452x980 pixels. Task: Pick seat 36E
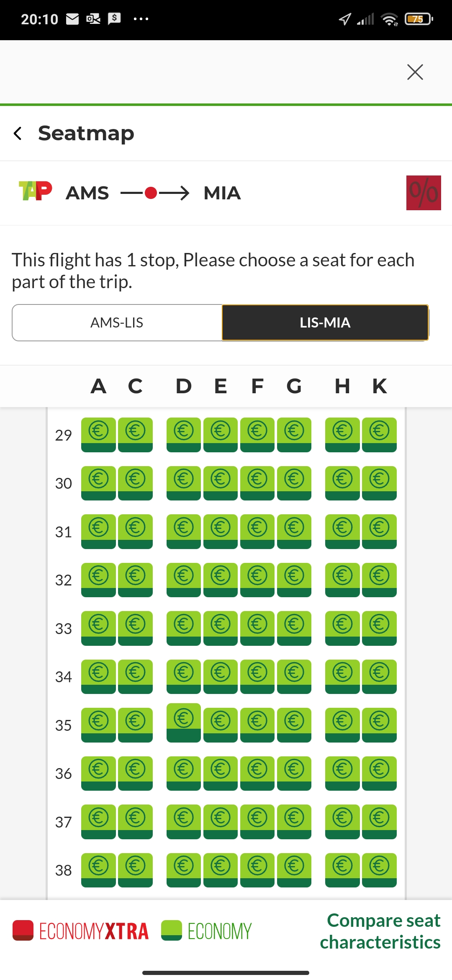pos(221,773)
